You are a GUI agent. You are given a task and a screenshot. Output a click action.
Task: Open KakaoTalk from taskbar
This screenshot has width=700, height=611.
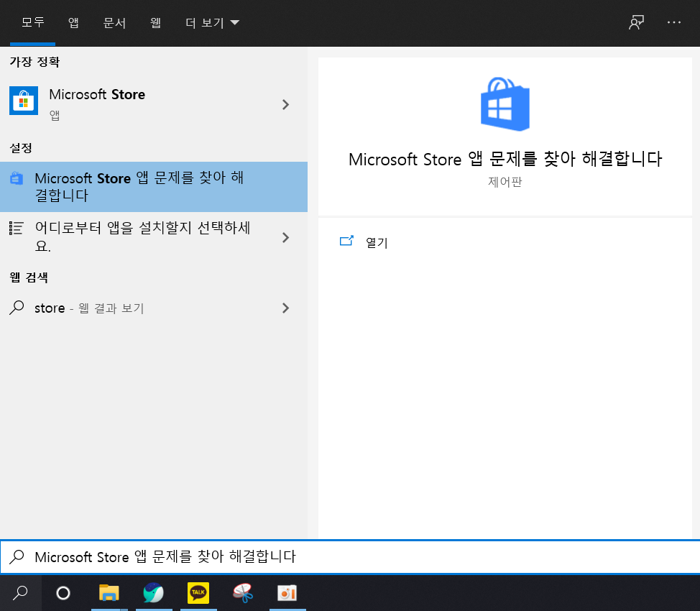point(198,593)
